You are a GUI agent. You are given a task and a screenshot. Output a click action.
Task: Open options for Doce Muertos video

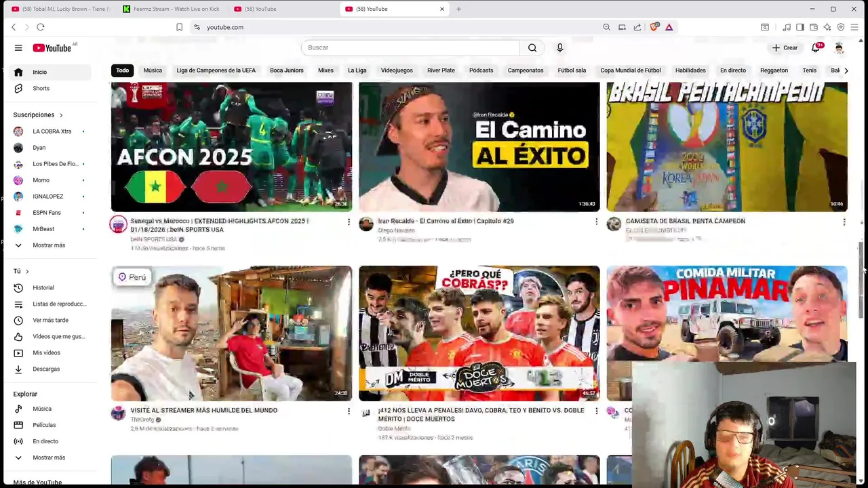pyautogui.click(x=596, y=411)
